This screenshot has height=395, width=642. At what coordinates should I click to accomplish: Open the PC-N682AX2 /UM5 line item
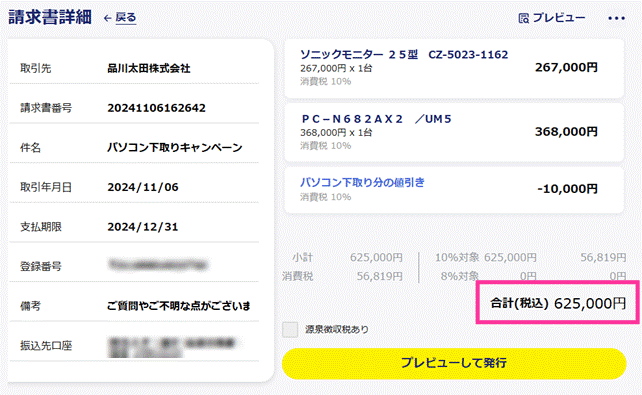tap(454, 133)
